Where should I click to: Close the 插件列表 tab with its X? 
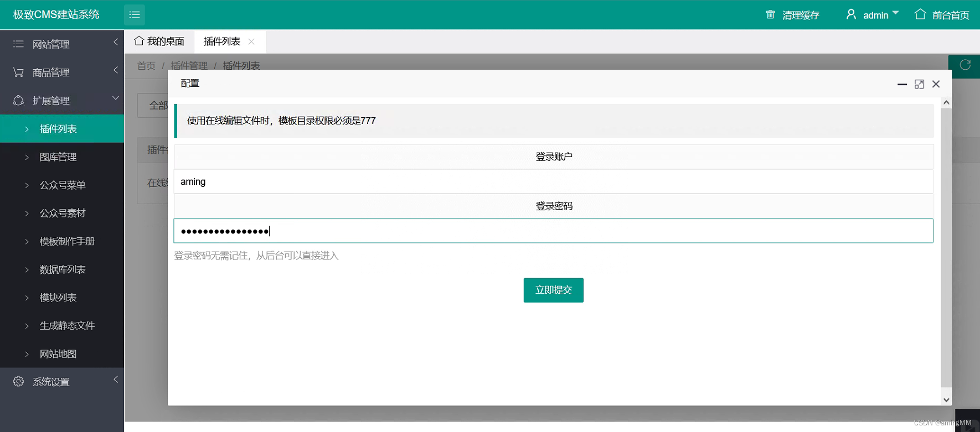pyautogui.click(x=251, y=42)
